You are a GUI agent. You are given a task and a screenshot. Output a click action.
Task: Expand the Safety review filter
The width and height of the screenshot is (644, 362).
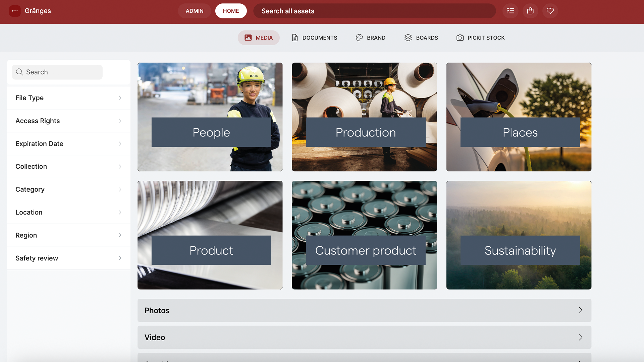click(x=68, y=258)
